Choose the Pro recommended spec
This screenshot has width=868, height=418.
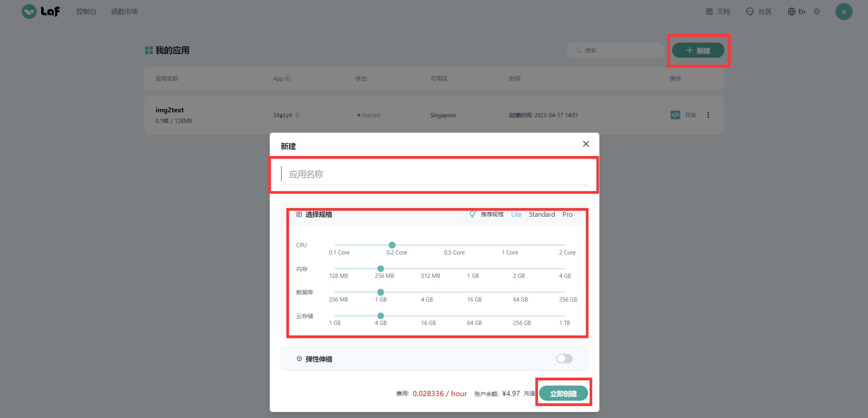567,214
